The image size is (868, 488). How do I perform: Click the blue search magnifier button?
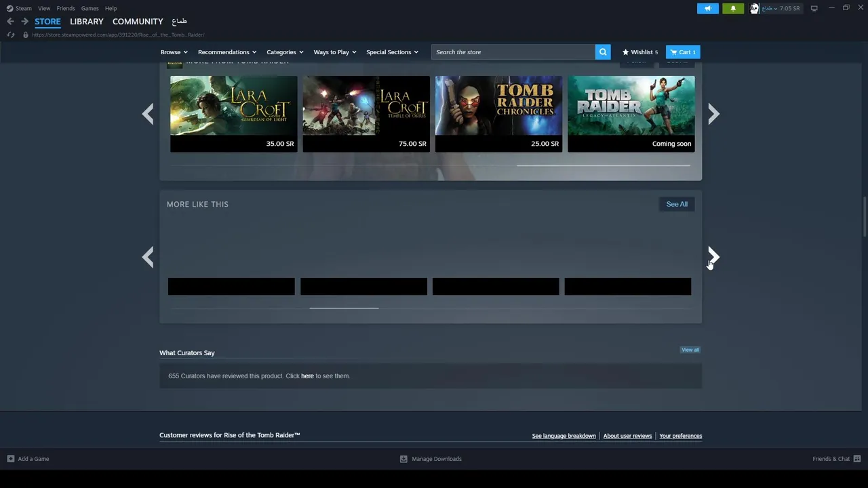603,52
